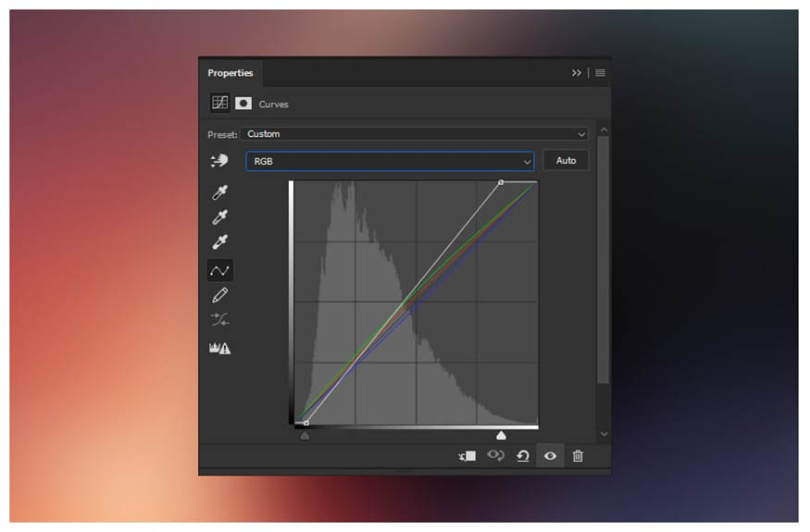
Task: Click the Auto button
Action: coord(566,161)
